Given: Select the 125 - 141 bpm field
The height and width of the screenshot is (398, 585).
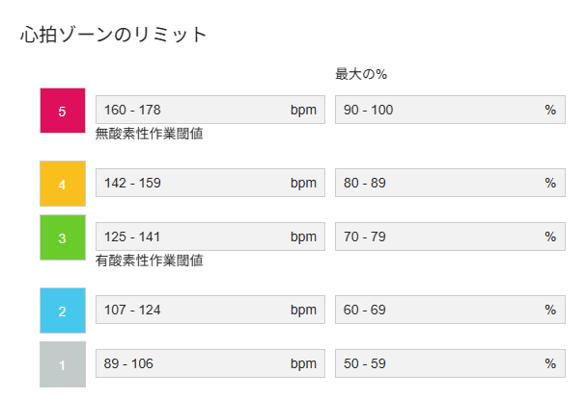Looking at the screenshot, I should (210, 236).
